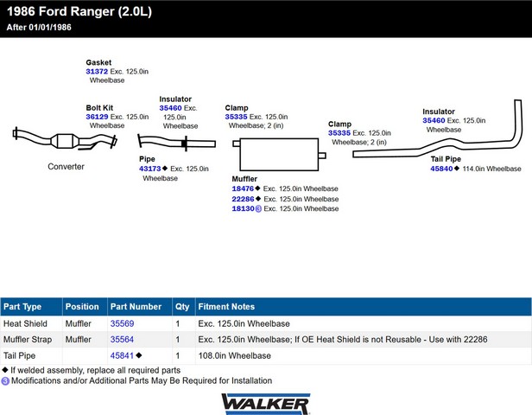Open Tail Pipe part number 45840
This screenshot has width=532, height=415.
point(441,169)
